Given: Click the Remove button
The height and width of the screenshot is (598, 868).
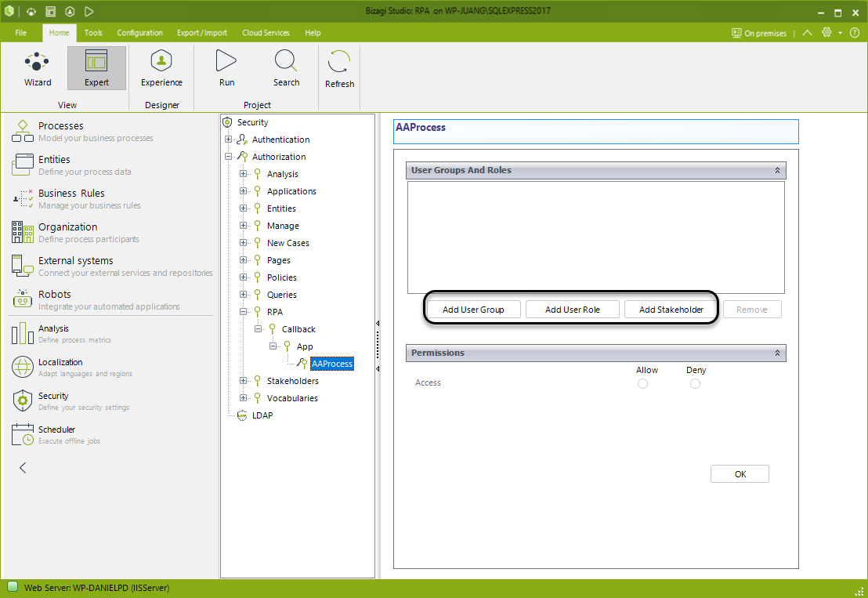Looking at the screenshot, I should [x=752, y=310].
